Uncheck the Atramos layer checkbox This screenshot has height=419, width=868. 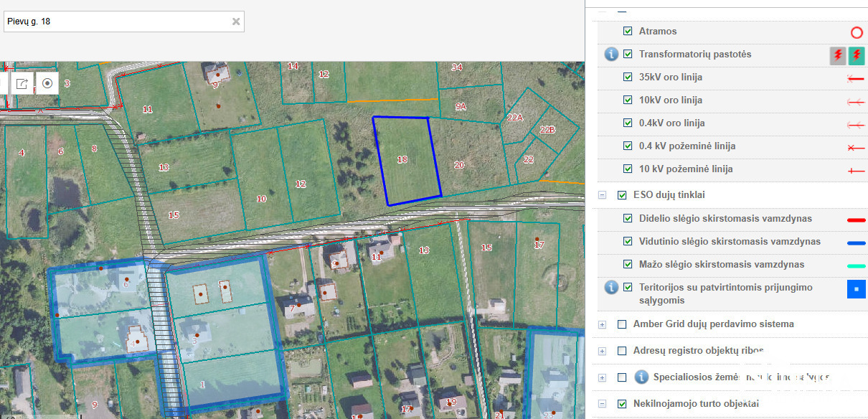[x=628, y=32]
